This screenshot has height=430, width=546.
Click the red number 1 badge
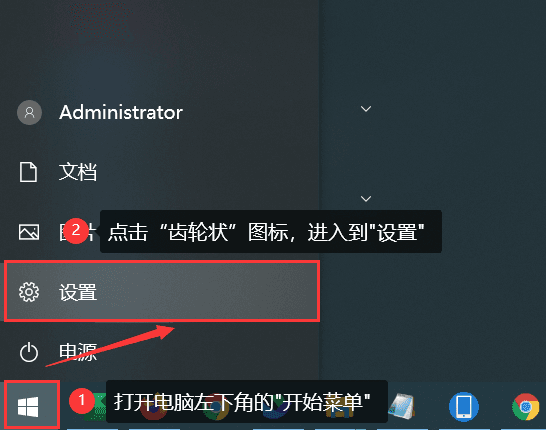click(82, 400)
